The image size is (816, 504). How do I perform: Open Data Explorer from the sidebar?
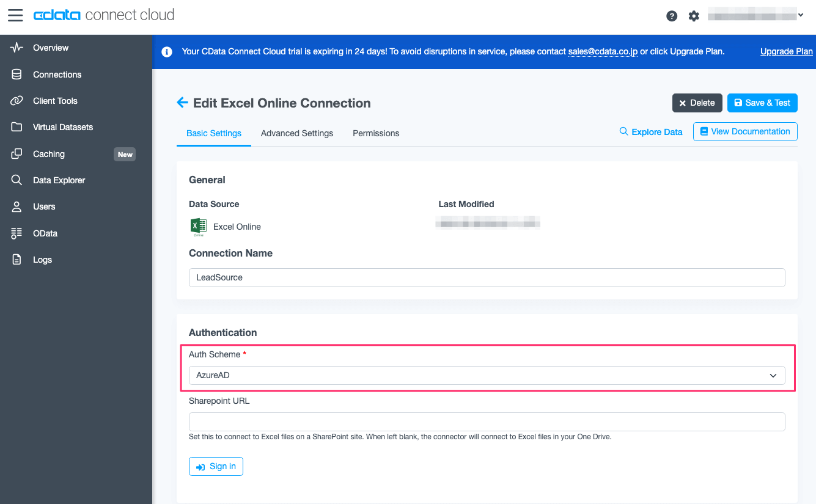click(58, 180)
